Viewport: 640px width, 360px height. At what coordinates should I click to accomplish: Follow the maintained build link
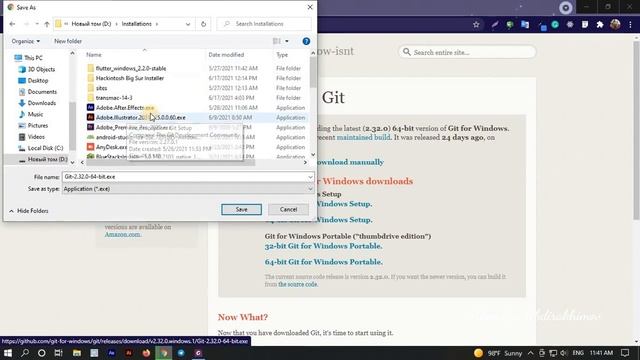tap(363, 138)
